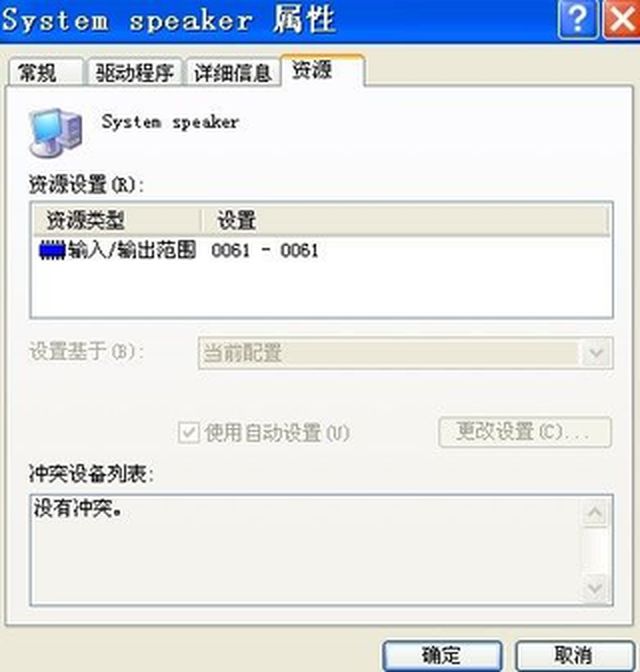Screen dimensions: 640x672
Task: Open the 详细信息 tab
Action: pos(233,72)
